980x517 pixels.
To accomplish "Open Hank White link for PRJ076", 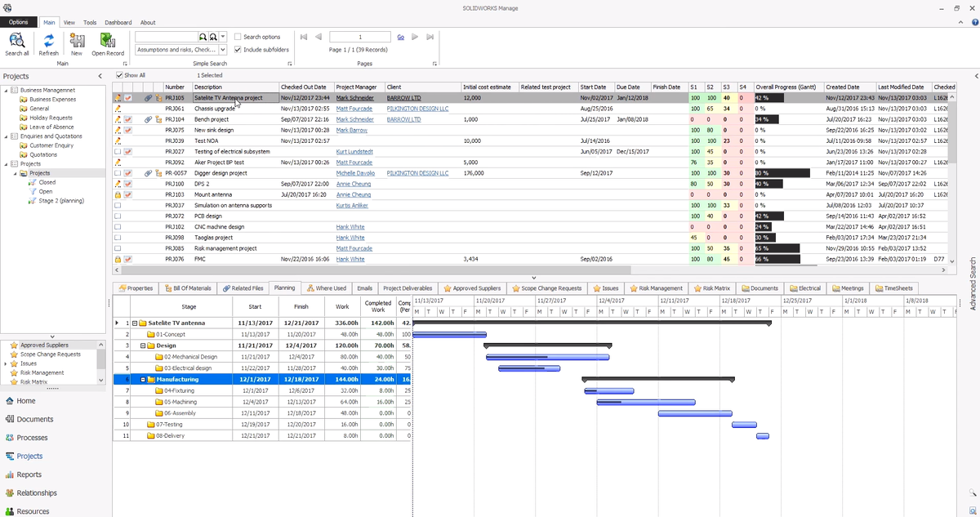I will [x=350, y=259].
